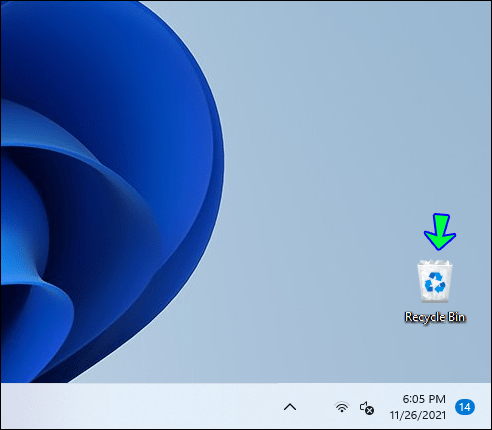Click the taskbar's far right edge to show desktop
This screenshot has height=430, width=492.
[489, 406]
